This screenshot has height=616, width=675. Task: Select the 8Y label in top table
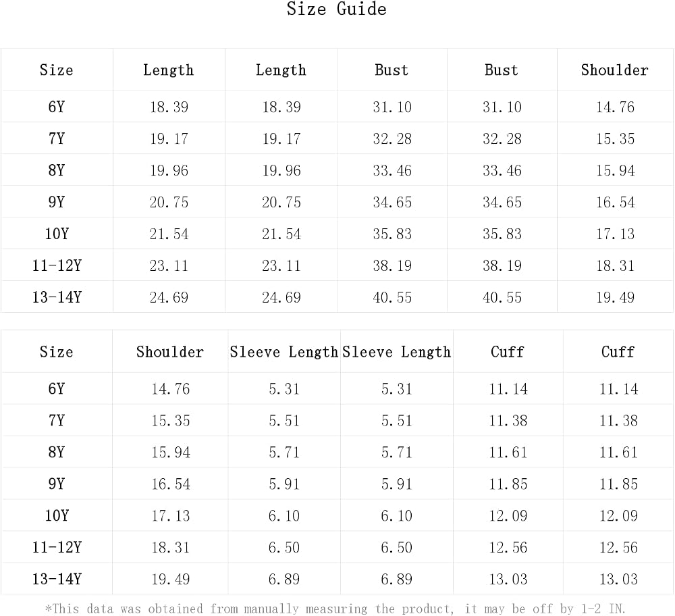tap(57, 171)
